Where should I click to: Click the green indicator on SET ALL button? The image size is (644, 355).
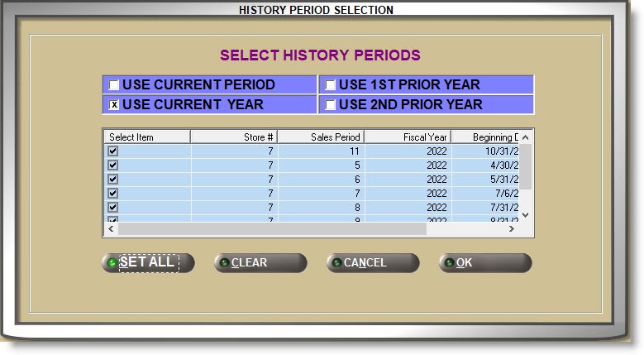pos(112,263)
